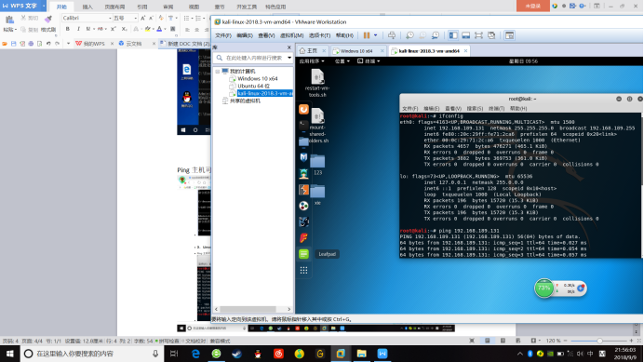Select the Format Painter brush in WPS

point(48,19)
